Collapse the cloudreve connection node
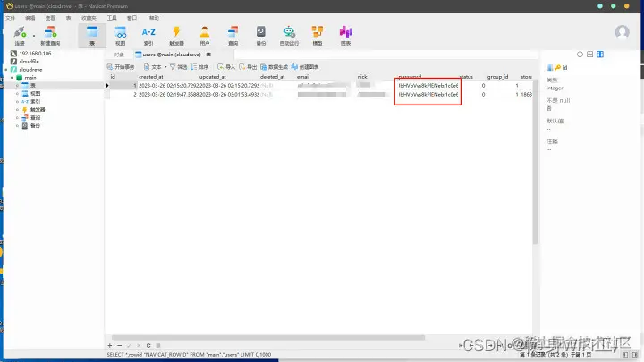The width and height of the screenshot is (644, 362). click(x=5, y=70)
